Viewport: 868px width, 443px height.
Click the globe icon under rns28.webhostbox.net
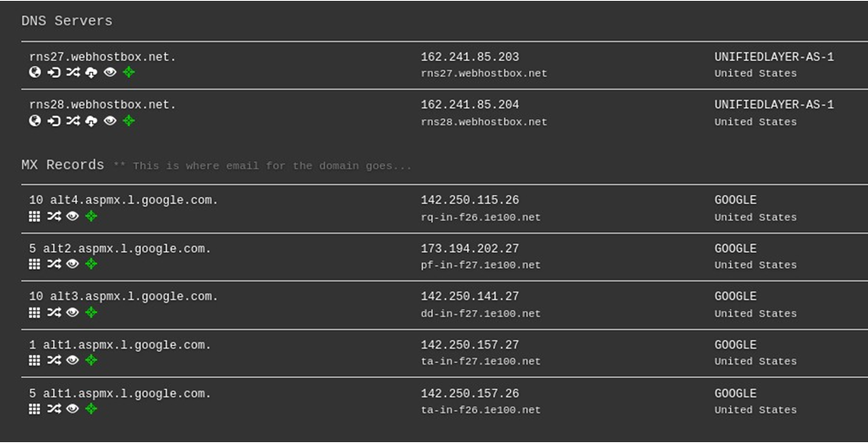[x=35, y=121]
